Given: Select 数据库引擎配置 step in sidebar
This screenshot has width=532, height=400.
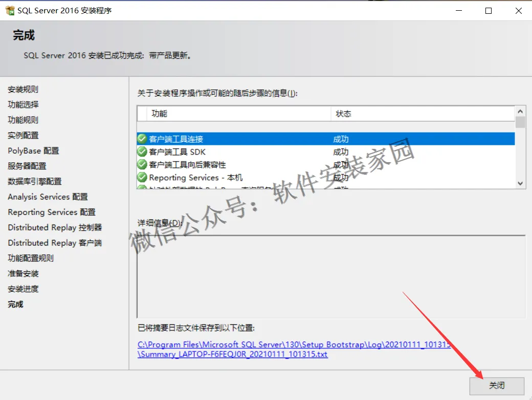Looking at the screenshot, I should point(35,182).
